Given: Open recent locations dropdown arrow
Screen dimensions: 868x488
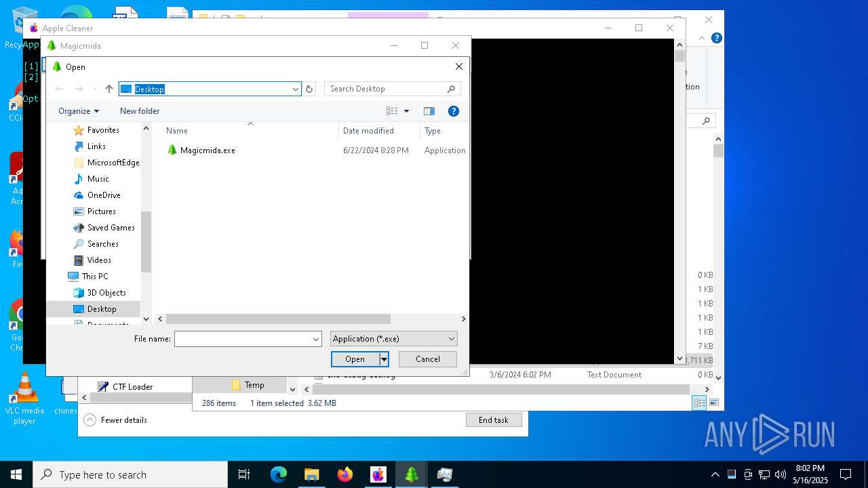Looking at the screenshot, I should click(x=94, y=89).
